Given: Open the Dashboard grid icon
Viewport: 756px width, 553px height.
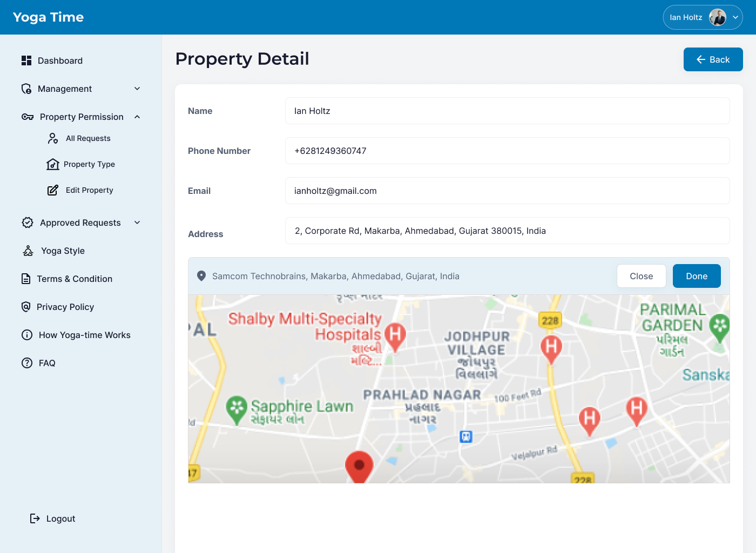Looking at the screenshot, I should pyautogui.click(x=26, y=60).
